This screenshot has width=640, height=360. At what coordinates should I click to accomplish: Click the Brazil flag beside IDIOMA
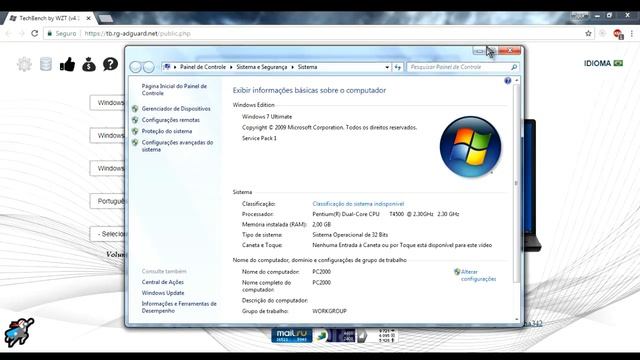pos(618,63)
